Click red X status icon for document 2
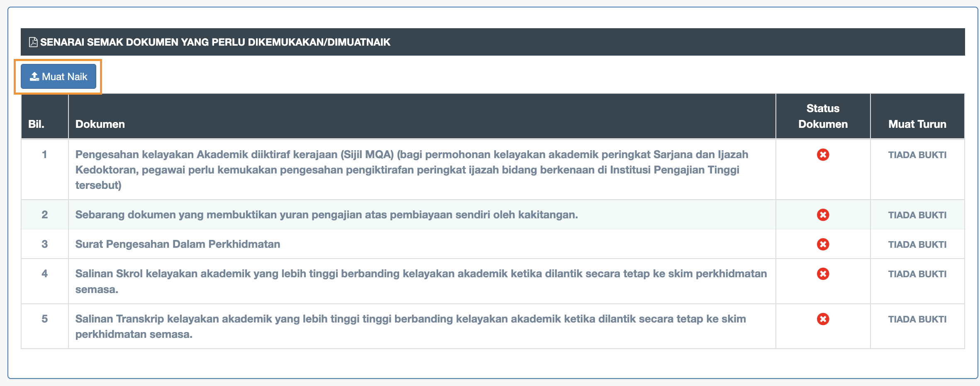This screenshot has height=386, width=980. 823,215
